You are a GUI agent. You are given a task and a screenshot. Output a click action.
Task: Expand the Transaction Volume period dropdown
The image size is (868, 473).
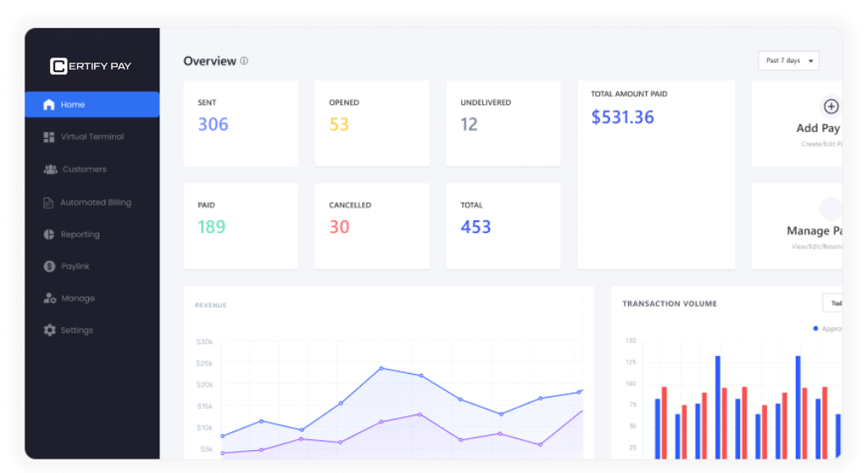pos(832,303)
